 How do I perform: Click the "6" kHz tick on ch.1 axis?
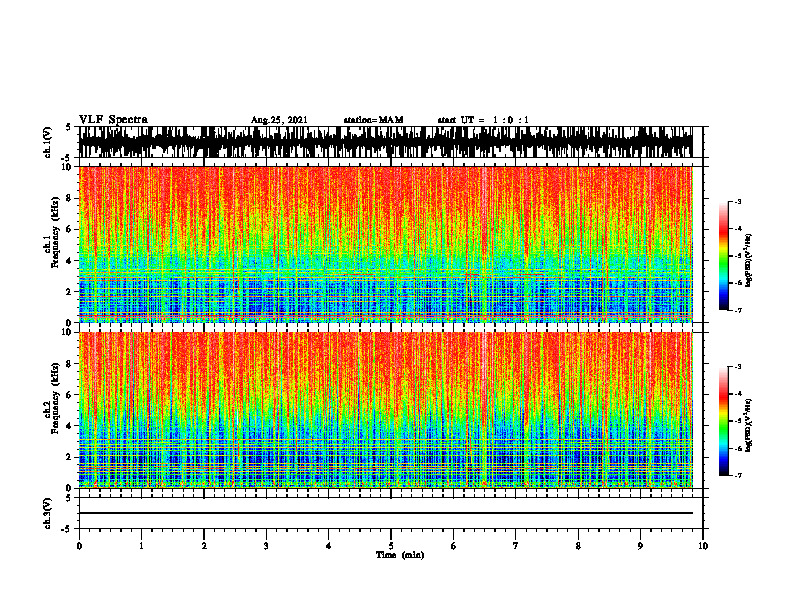click(70, 230)
